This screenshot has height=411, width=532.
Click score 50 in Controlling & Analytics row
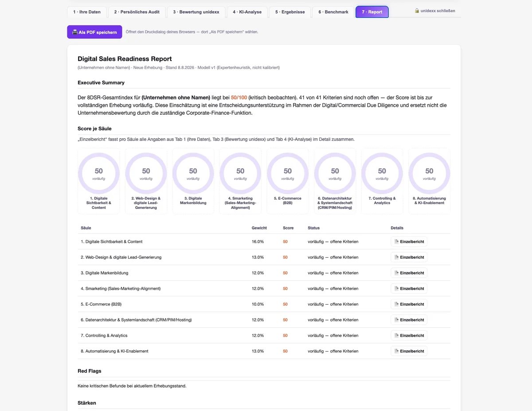pos(285,335)
